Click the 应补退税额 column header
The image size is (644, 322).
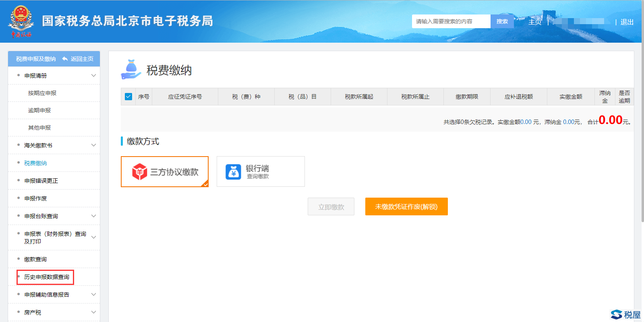519,97
